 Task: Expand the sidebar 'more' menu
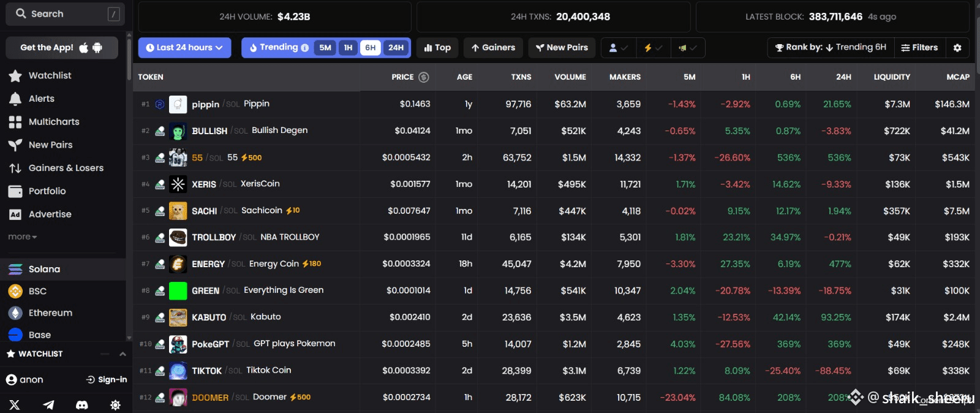click(23, 237)
